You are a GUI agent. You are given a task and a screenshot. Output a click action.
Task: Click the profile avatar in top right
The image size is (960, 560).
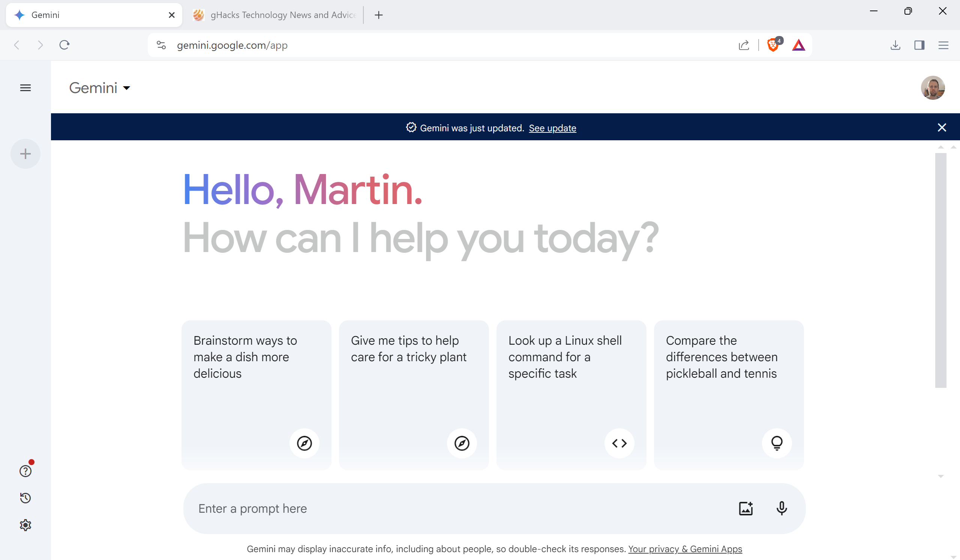point(933,87)
